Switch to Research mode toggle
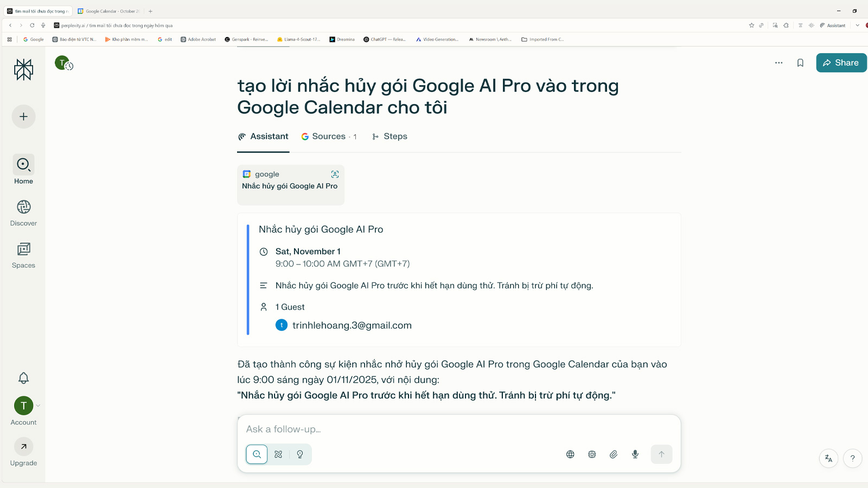Image resolution: width=868 pixels, height=488 pixels. pyautogui.click(x=278, y=454)
